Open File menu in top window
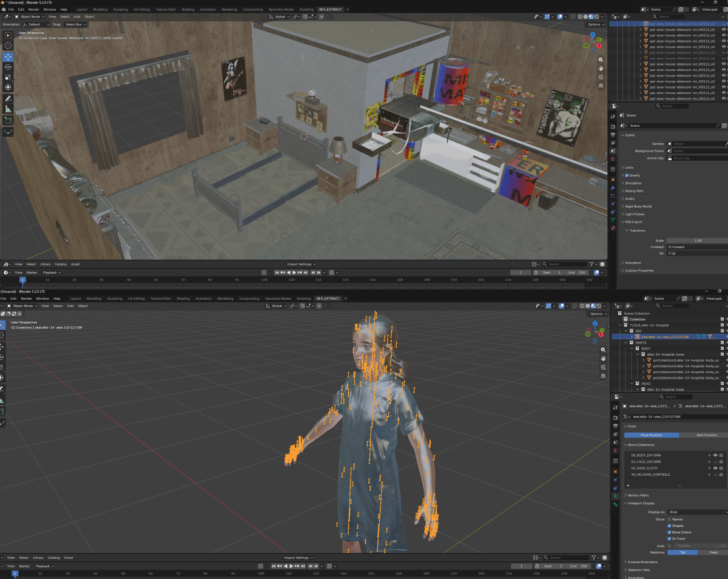The height and width of the screenshot is (579, 728). pos(11,10)
